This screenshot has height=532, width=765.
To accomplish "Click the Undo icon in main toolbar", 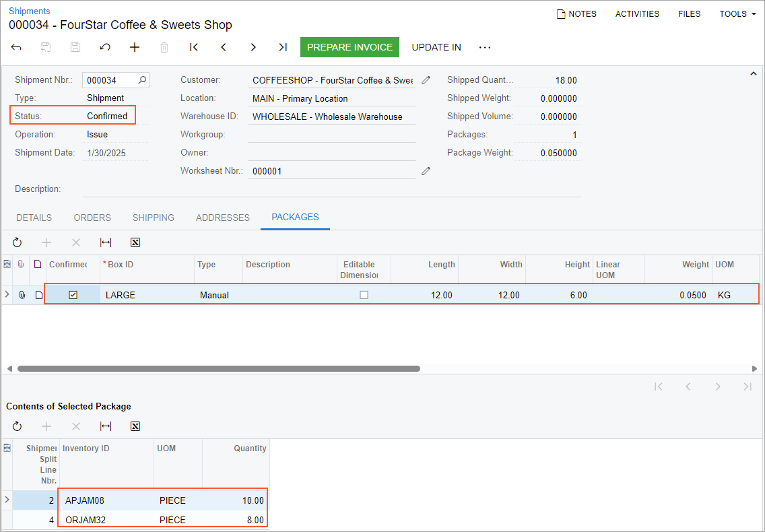I will click(x=105, y=47).
